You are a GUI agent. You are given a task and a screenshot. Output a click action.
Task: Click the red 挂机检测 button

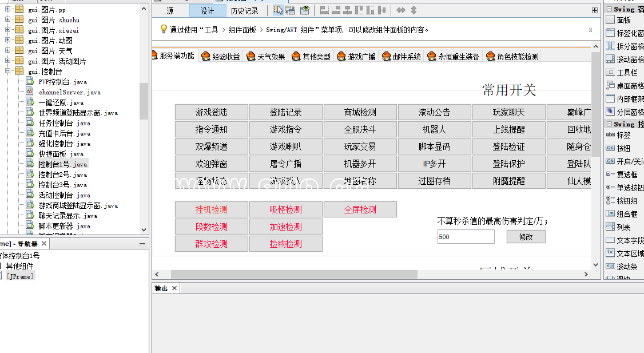pos(212,209)
